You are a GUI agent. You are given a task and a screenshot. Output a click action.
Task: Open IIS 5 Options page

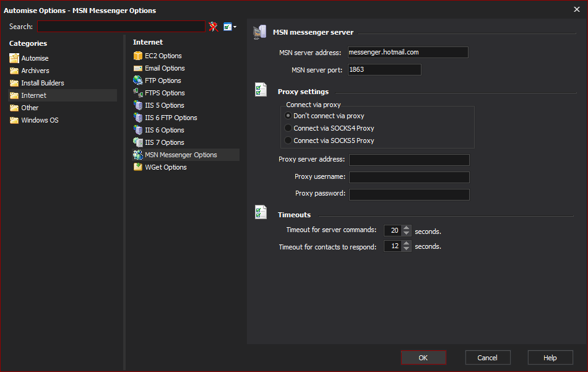164,105
